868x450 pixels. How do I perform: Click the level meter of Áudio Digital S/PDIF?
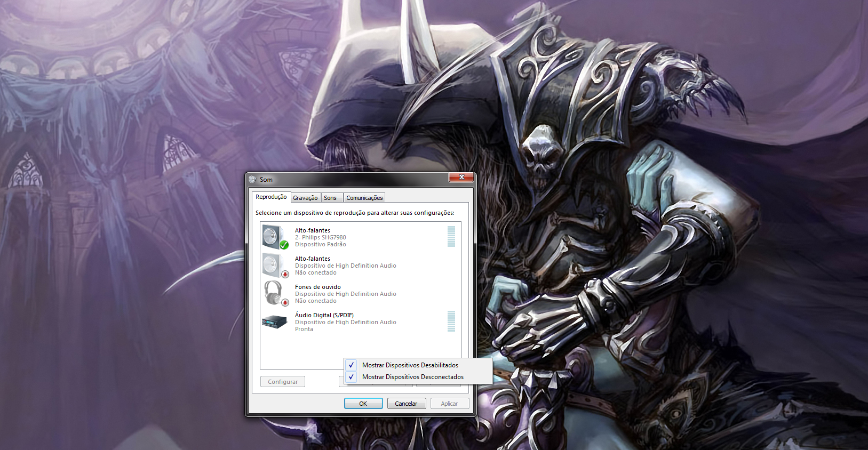[x=451, y=322]
